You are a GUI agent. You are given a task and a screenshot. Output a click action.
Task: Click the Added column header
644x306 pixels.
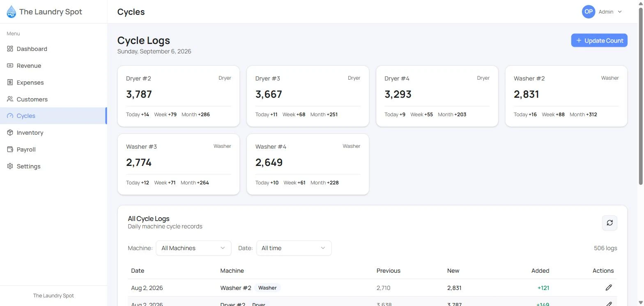pos(540,271)
